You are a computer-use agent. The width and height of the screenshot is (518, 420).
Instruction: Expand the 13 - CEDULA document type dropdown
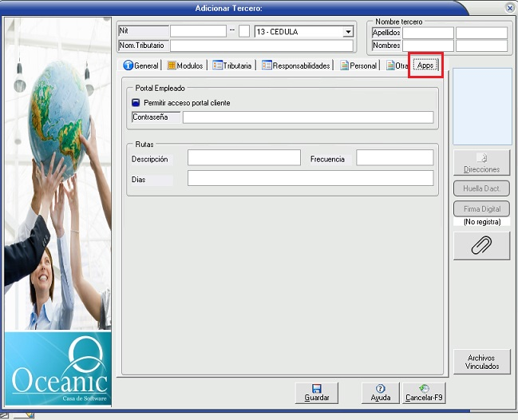pos(348,32)
